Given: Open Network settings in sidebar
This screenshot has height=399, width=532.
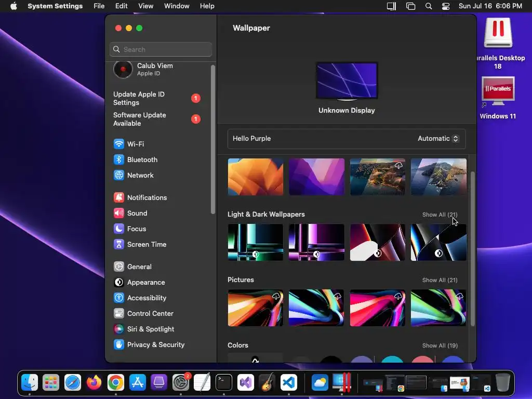Looking at the screenshot, I should pos(134,175).
